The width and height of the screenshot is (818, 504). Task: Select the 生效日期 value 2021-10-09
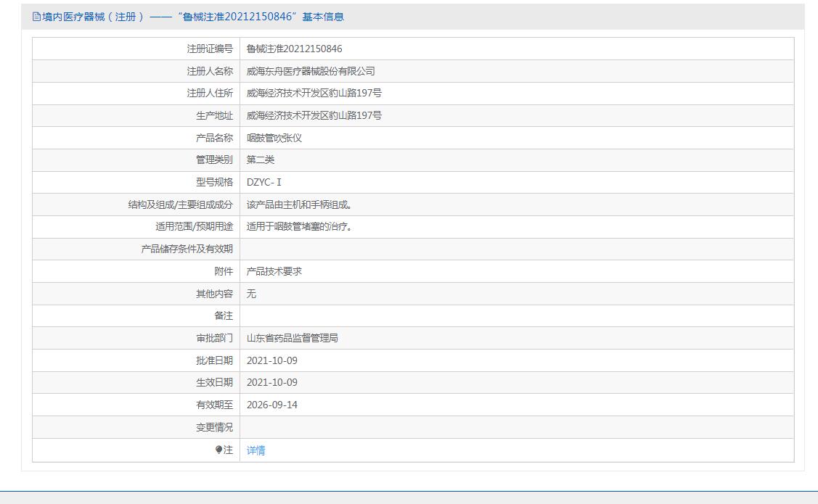tap(271, 383)
